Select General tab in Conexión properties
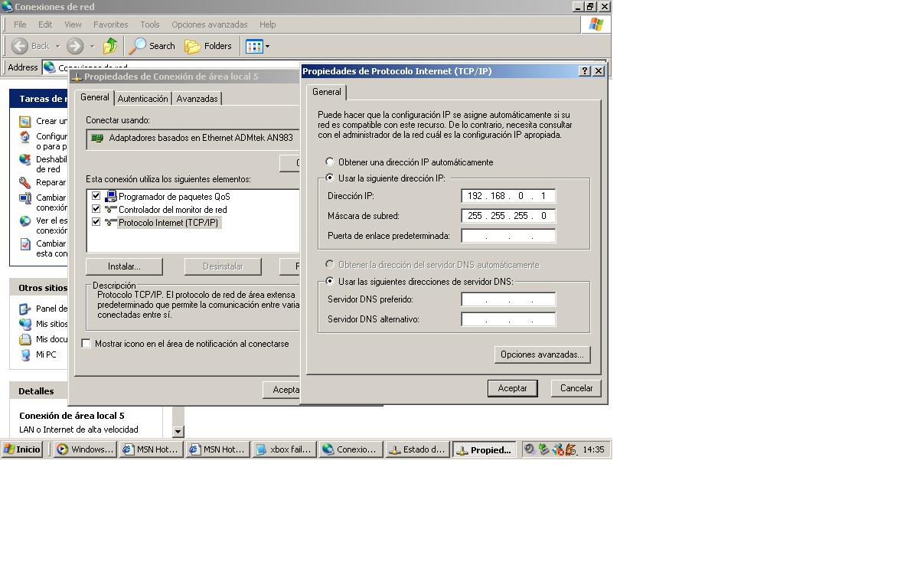This screenshot has width=904, height=588. (95, 97)
